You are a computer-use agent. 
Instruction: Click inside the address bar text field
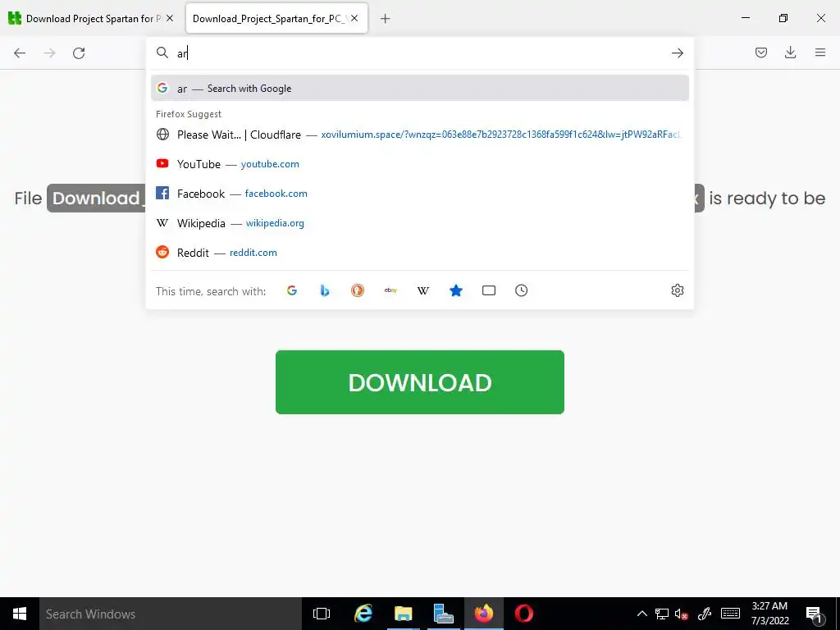pyautogui.click(x=421, y=53)
